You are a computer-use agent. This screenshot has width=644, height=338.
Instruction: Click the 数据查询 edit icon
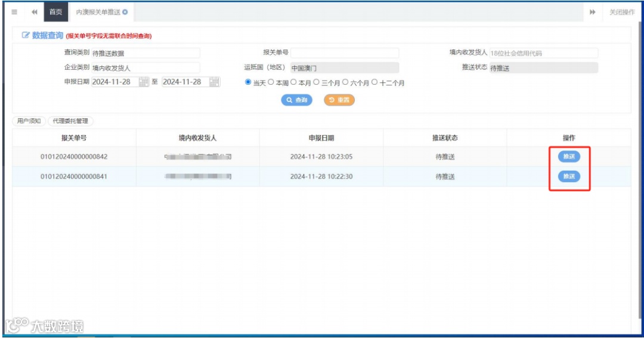26,35
